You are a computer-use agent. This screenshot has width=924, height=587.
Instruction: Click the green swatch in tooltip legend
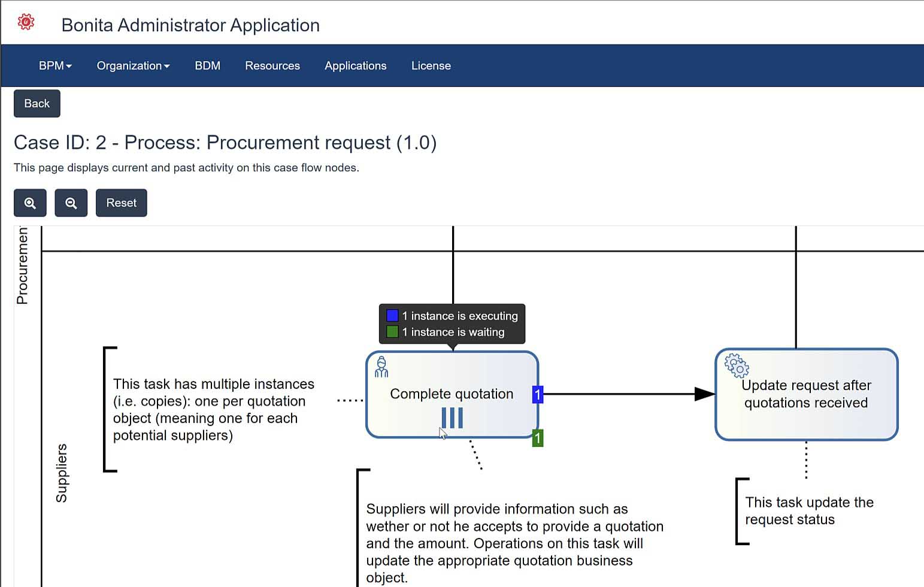(x=392, y=332)
